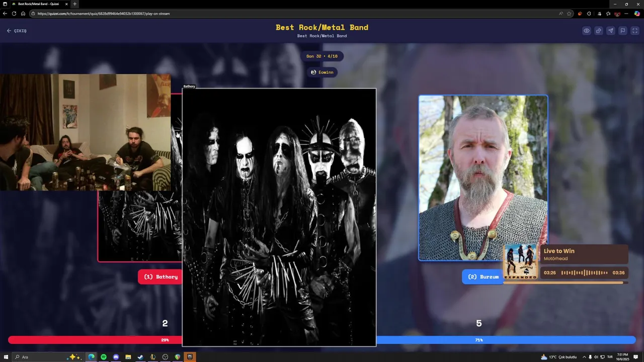Click the ÇIKIŞ exit button
644x362 pixels.
pyautogui.click(x=17, y=31)
